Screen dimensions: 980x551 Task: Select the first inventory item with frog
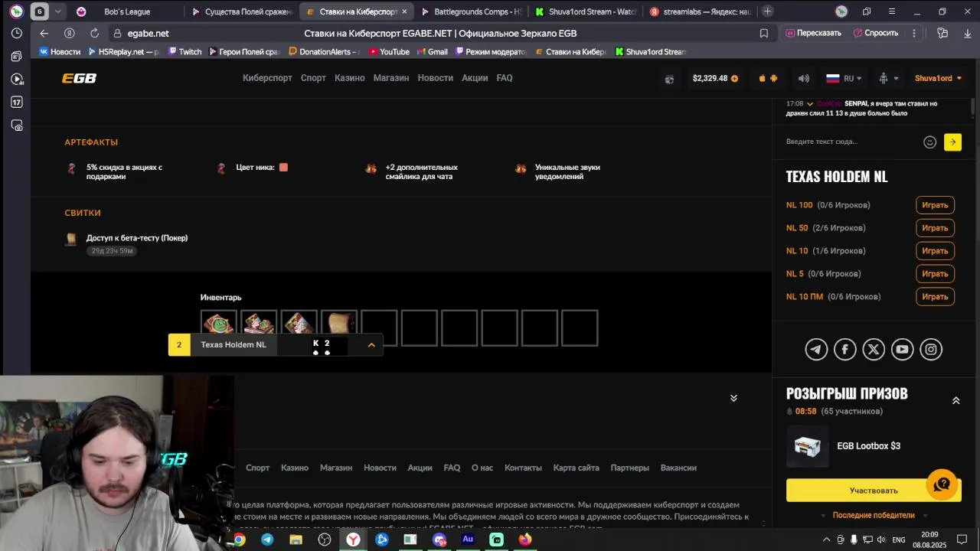point(219,322)
